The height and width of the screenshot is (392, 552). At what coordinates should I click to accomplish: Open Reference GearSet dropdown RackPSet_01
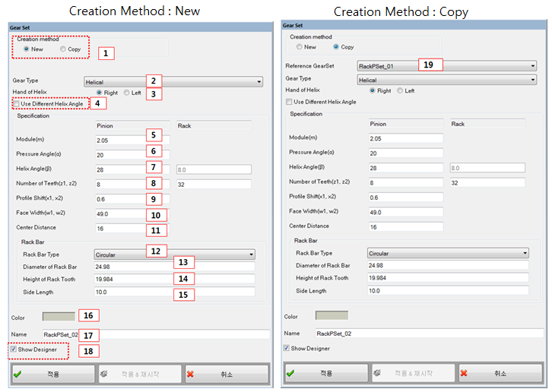[x=447, y=66]
